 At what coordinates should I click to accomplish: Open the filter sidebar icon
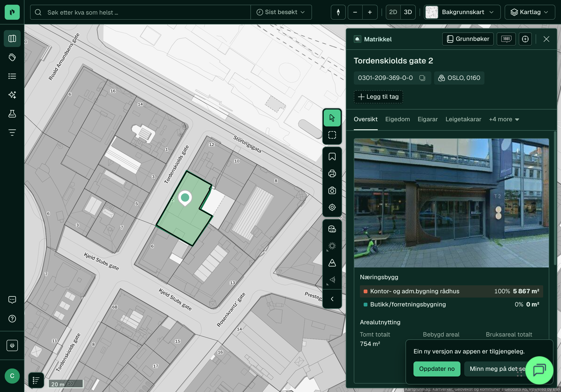pyautogui.click(x=12, y=133)
